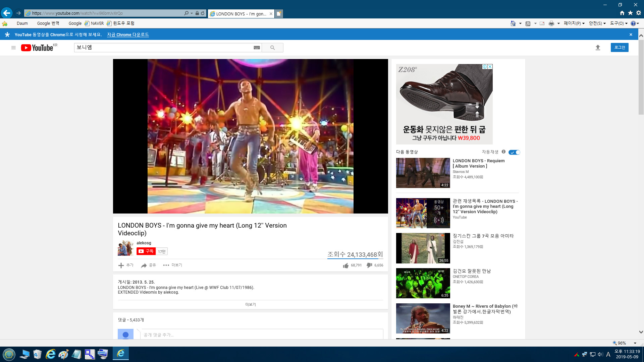Image resolution: width=644 pixels, height=362 pixels.
Task: Click the Read mail envelope icon
Action: [x=542, y=23]
